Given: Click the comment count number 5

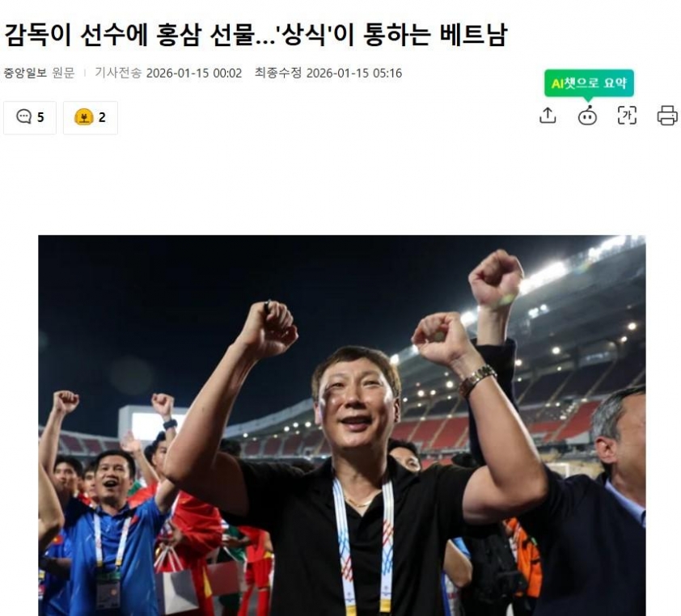Looking at the screenshot, I should click(40, 117).
